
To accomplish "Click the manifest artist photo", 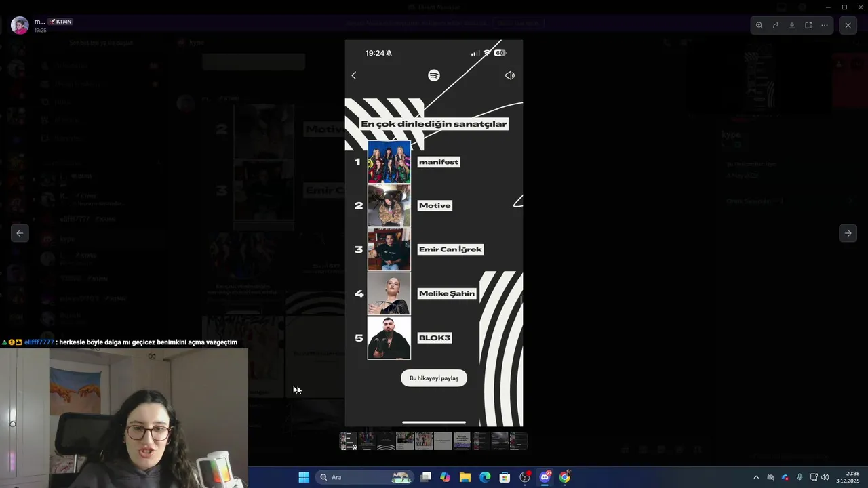I will click(389, 162).
